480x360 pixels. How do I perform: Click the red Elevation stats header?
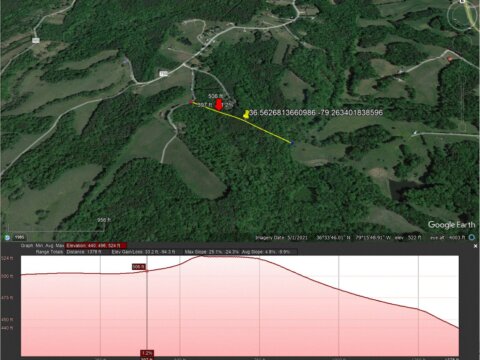[x=96, y=246]
